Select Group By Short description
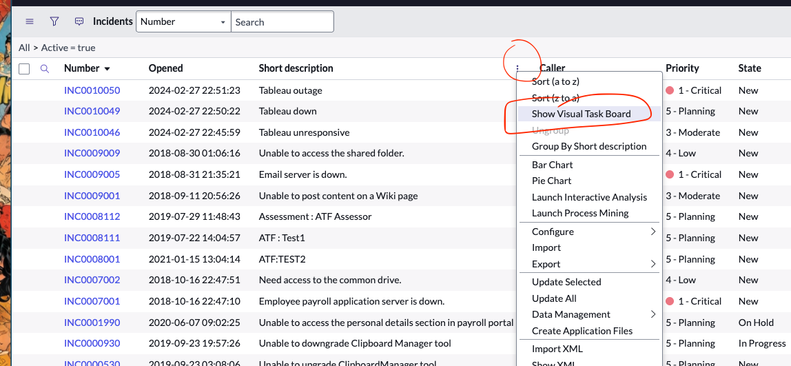 [589, 147]
